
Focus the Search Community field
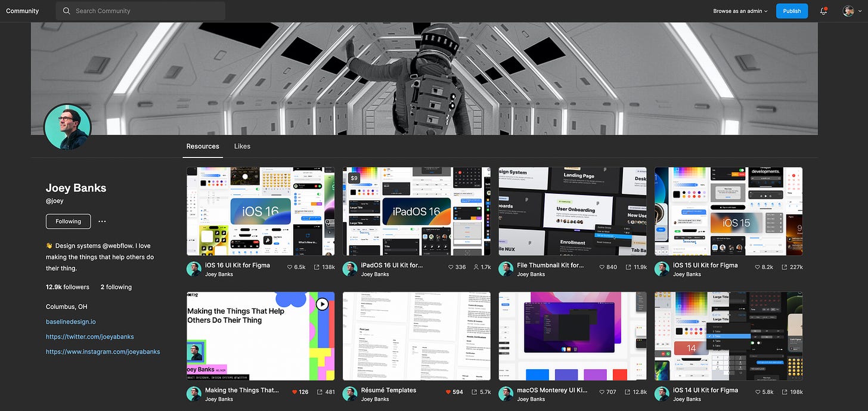click(141, 11)
